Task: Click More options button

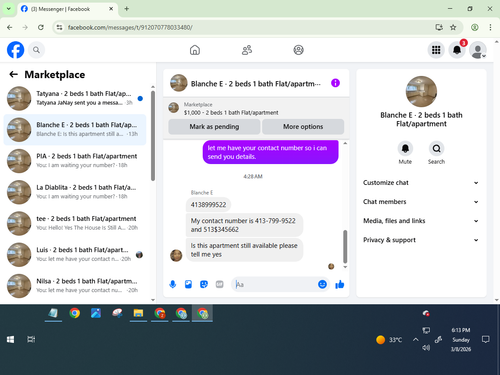Action: (303, 127)
